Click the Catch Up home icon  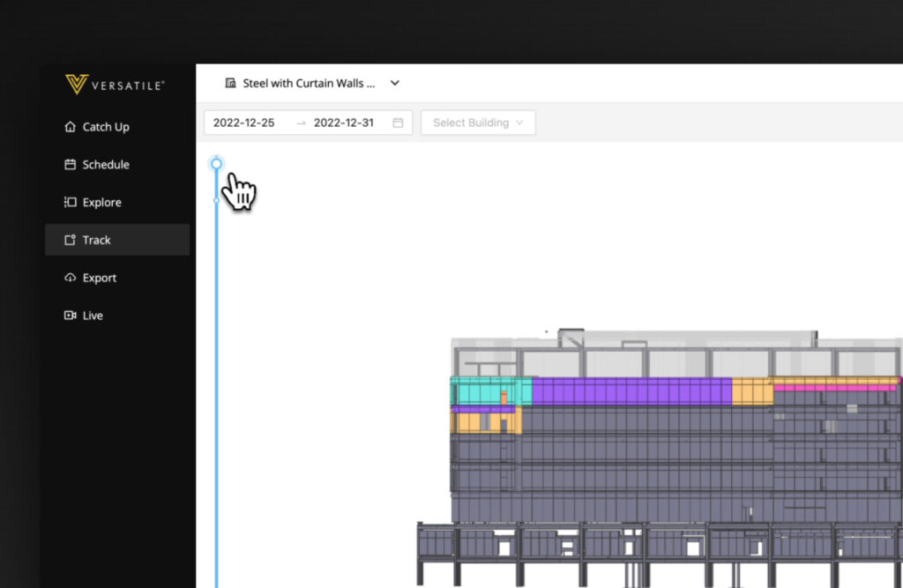point(71,127)
